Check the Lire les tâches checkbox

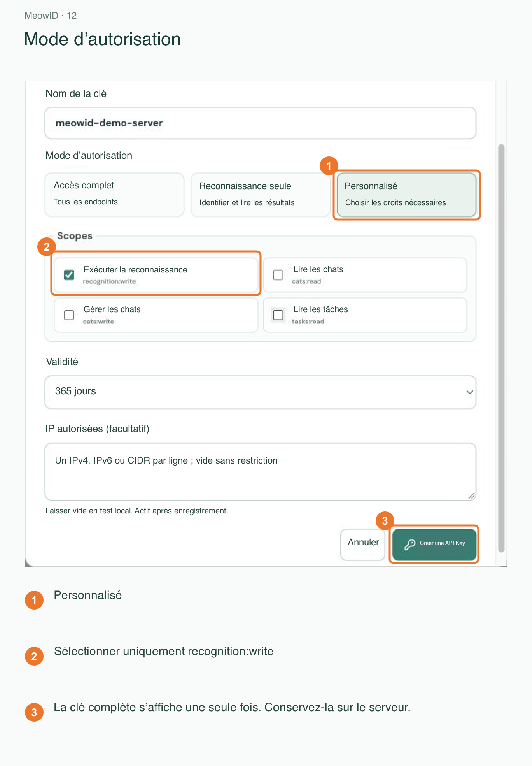[x=278, y=315]
